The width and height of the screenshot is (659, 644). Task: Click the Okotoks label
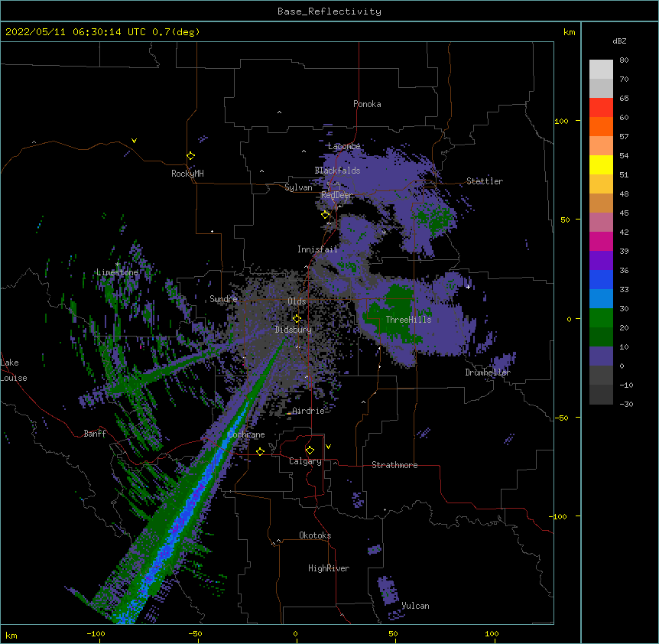[x=315, y=535]
